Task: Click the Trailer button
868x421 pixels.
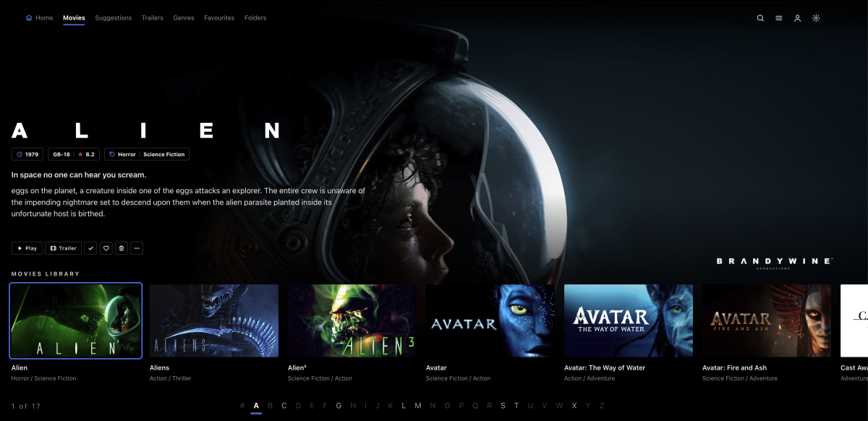Action: coord(63,248)
